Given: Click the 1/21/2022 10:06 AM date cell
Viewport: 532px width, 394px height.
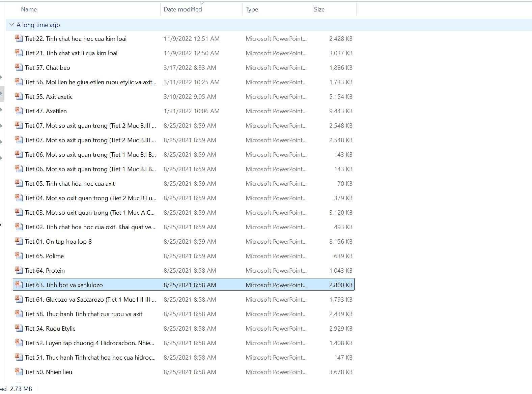Looking at the screenshot, I should [192, 111].
